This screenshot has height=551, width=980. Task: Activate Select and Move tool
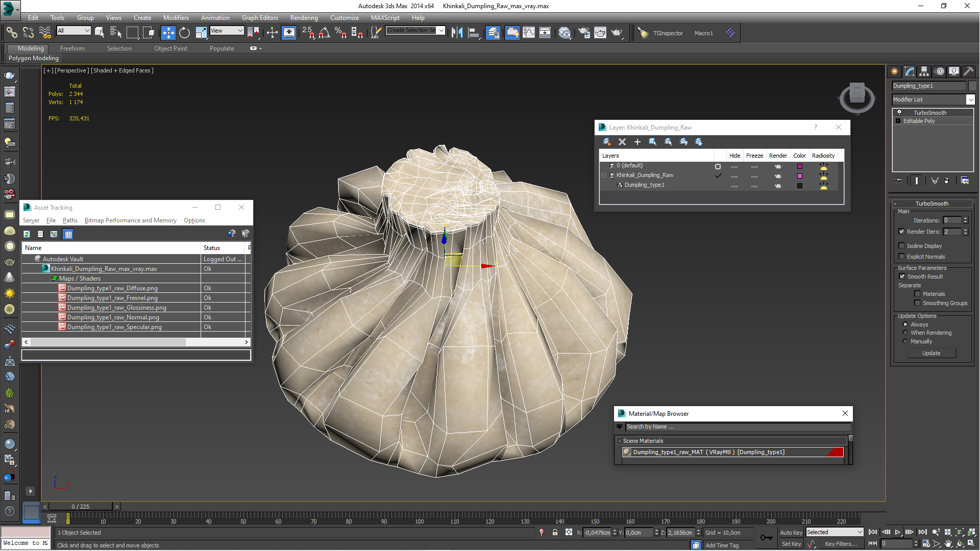click(x=168, y=33)
